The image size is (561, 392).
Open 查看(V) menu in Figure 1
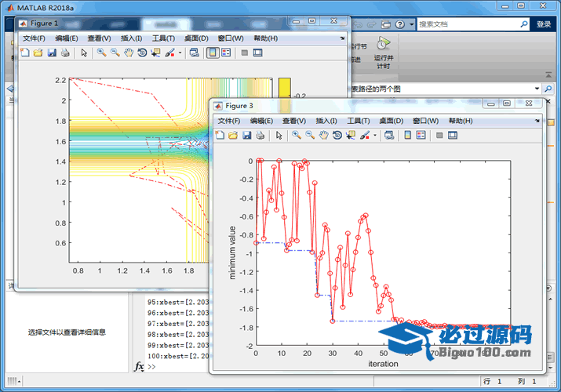(x=99, y=38)
